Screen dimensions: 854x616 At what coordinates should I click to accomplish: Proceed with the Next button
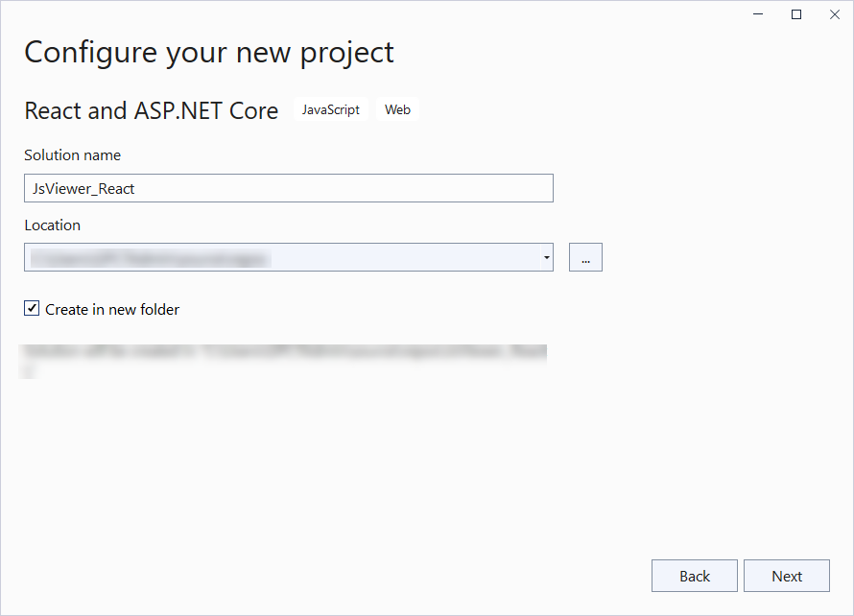(787, 576)
